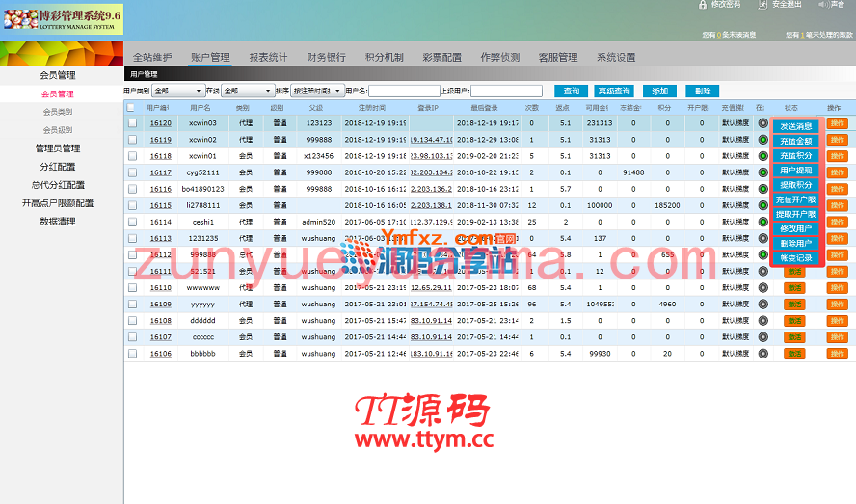Open the 彩票配置 tab
Viewport: 856px width, 504px height.
pyautogui.click(x=442, y=57)
